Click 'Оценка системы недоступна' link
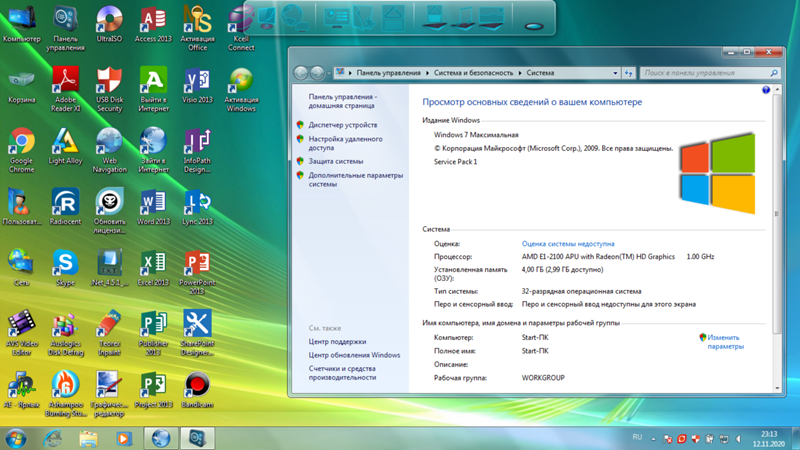Viewport: 800px width, 450px height. 568,243
